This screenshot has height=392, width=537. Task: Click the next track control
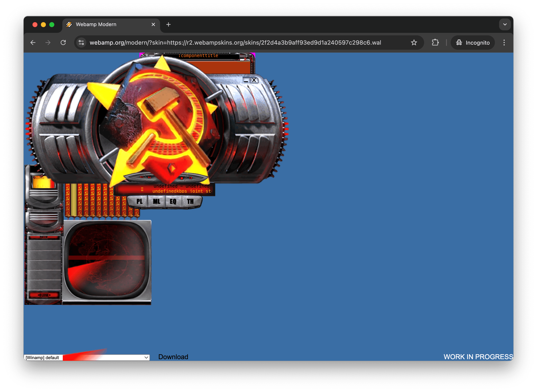point(190,177)
